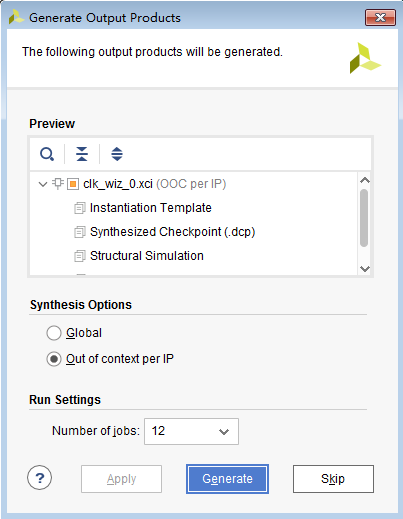The width and height of the screenshot is (403, 519).
Task: Collapse all items in the Preview tree
Action: click(82, 154)
